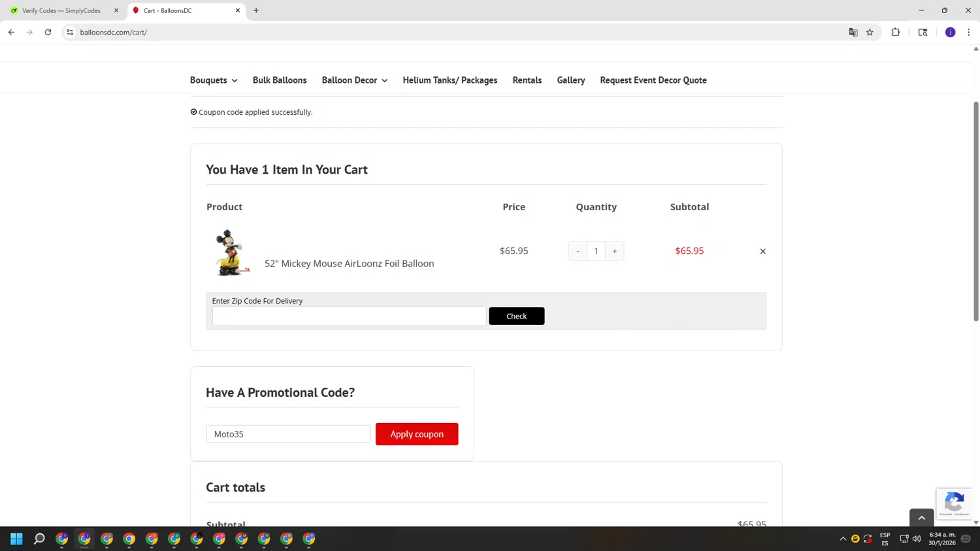Show hidden system tray icons

pyautogui.click(x=843, y=539)
